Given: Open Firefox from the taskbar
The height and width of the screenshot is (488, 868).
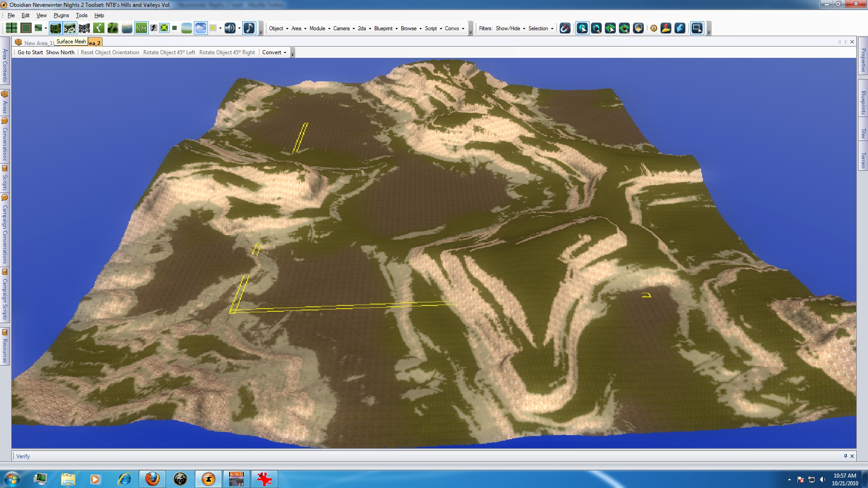Looking at the screenshot, I should [152, 479].
